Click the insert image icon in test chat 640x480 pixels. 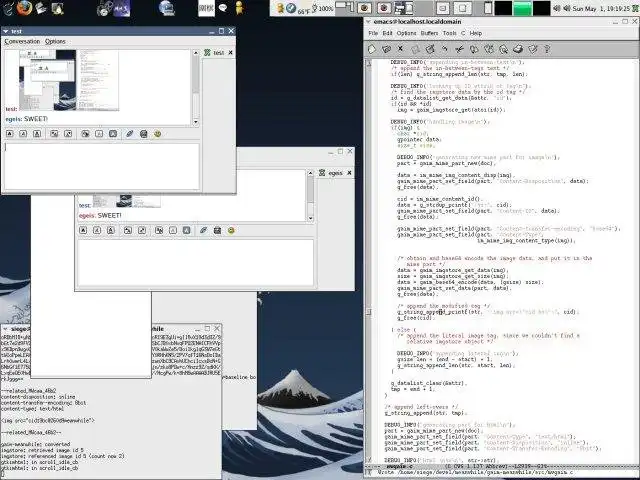[x=144, y=134]
